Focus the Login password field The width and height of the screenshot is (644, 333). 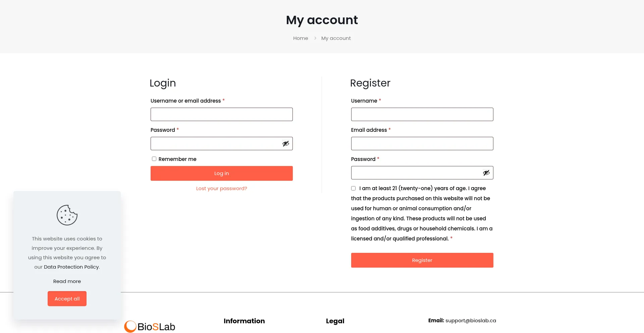click(215, 144)
